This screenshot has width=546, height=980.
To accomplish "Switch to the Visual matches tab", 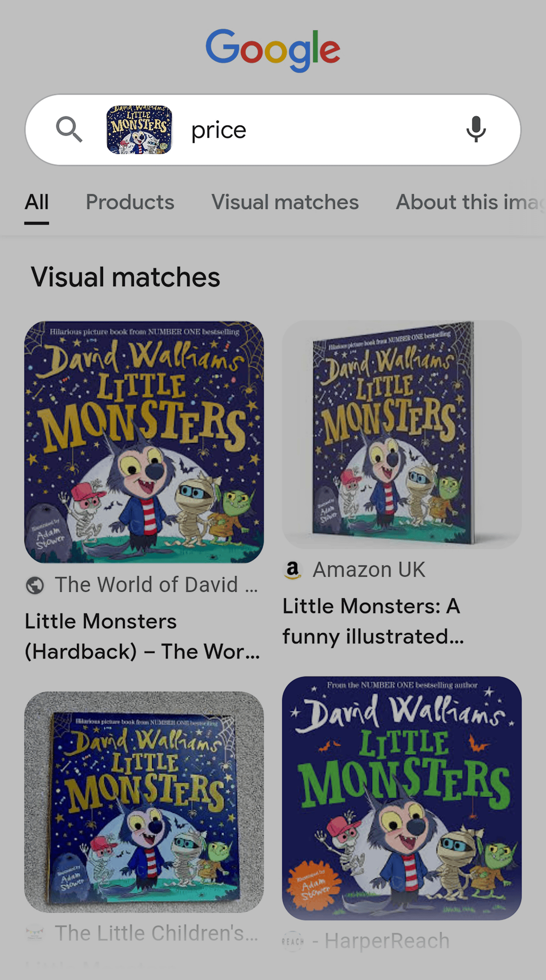I will tap(285, 202).
